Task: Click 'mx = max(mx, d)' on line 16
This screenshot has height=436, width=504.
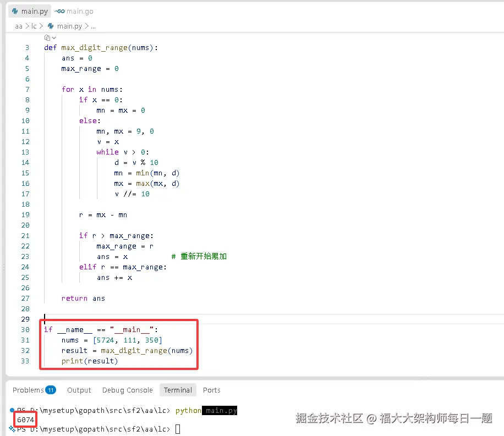Action: (x=146, y=184)
